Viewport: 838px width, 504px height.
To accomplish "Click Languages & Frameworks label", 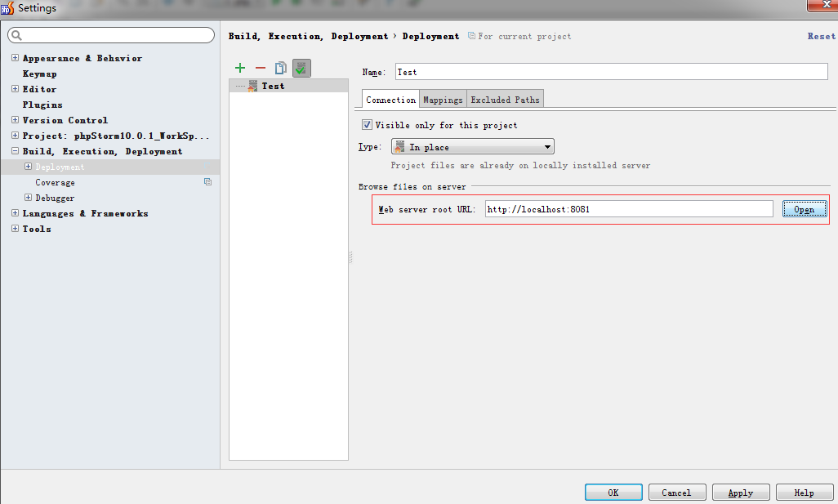I will tap(86, 213).
